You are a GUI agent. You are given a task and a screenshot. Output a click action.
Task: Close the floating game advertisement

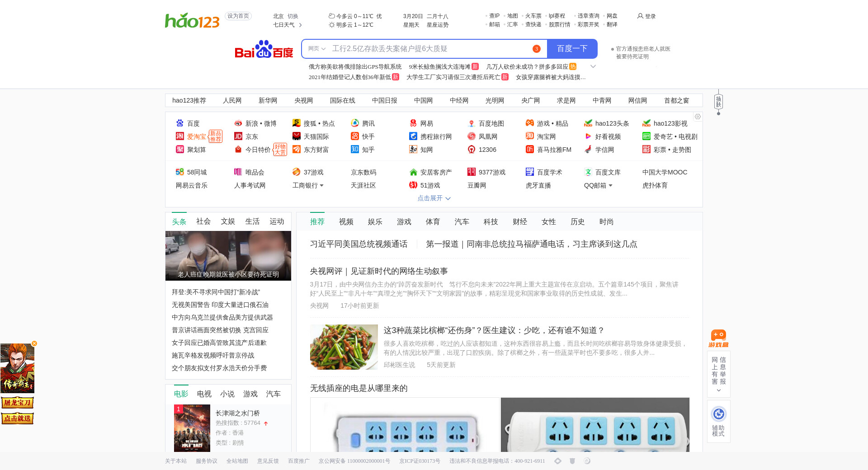[34, 343]
